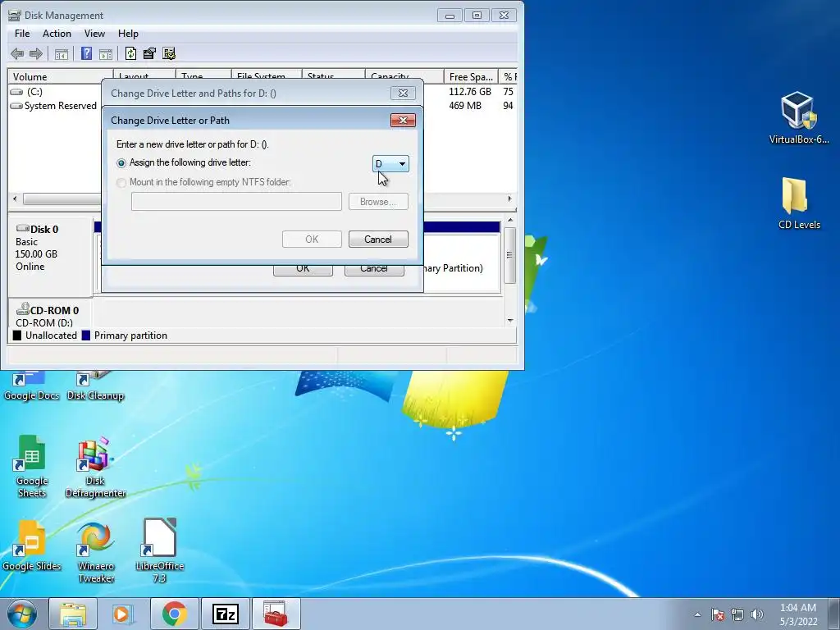Viewport: 840px width, 630px height.
Task: Click the Action Center flag tray icon
Action: coord(718,614)
